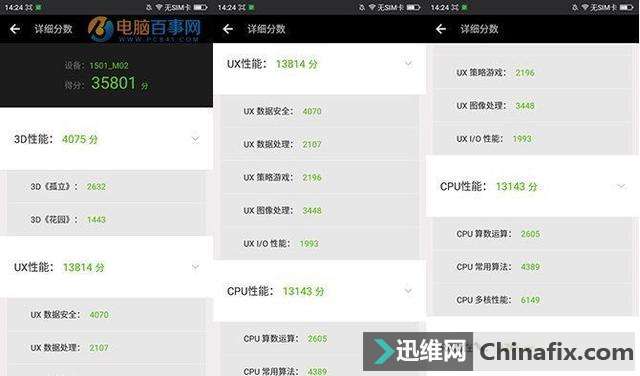This screenshot has width=640, height=376.
Task: Select the CPU 多核性能 6149 row
Action: pos(533,300)
